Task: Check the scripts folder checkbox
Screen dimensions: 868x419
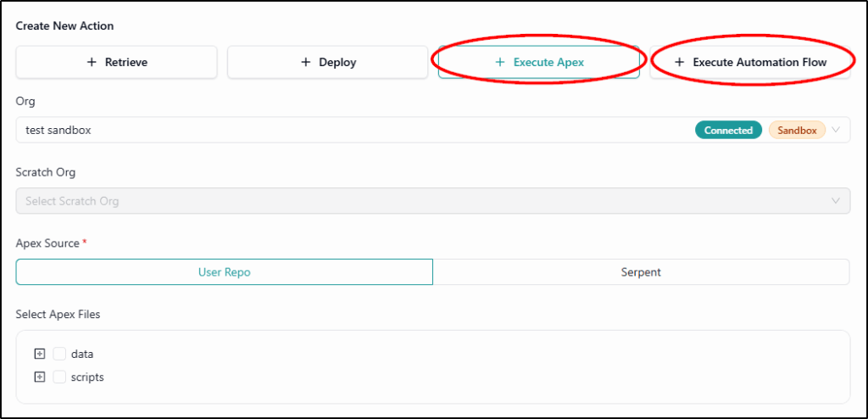Action: [x=59, y=377]
